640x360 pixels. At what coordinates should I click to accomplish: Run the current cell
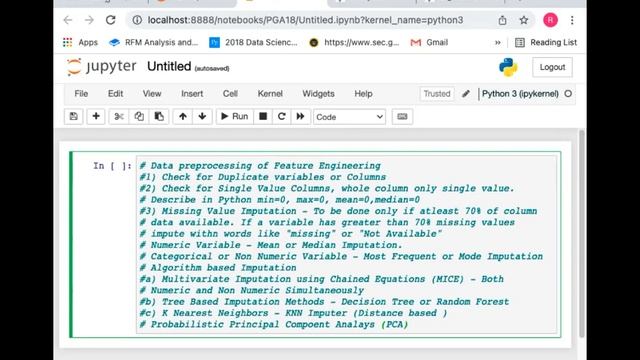pos(234,117)
